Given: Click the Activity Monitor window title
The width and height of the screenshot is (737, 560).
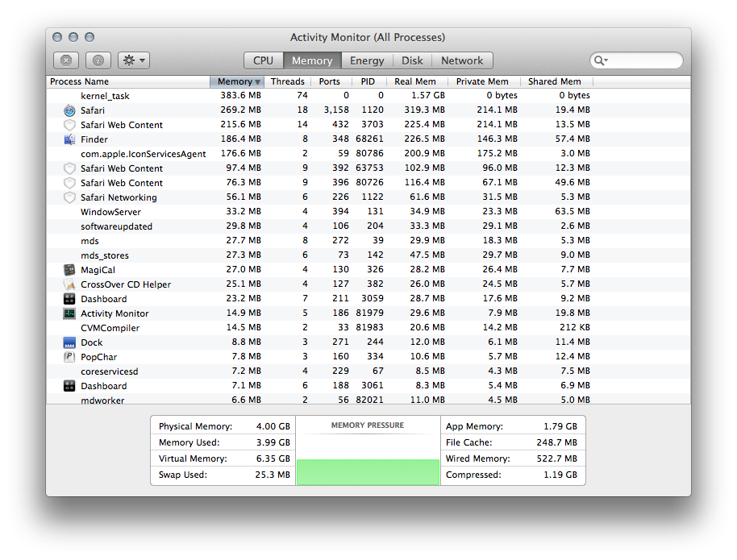Looking at the screenshot, I should (x=368, y=37).
